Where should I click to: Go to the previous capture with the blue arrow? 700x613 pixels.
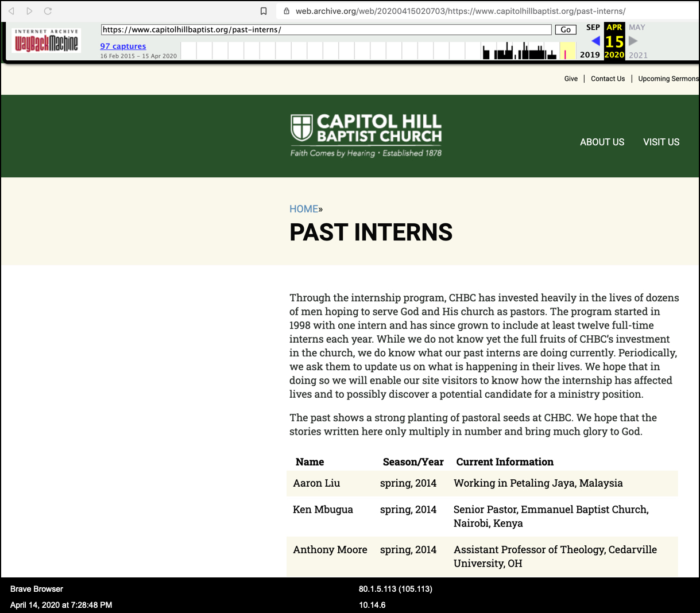(x=595, y=41)
